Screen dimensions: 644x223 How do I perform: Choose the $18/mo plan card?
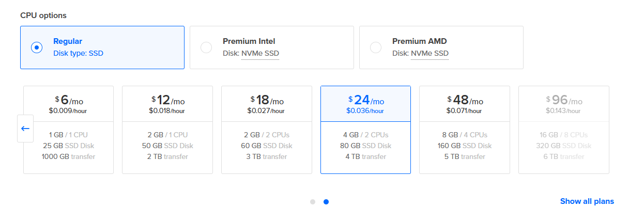pyautogui.click(x=267, y=130)
